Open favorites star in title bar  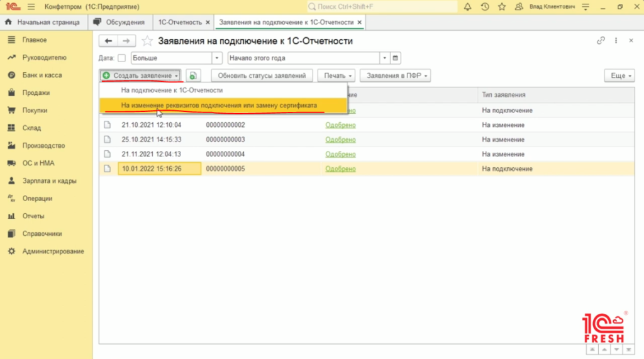(502, 6)
